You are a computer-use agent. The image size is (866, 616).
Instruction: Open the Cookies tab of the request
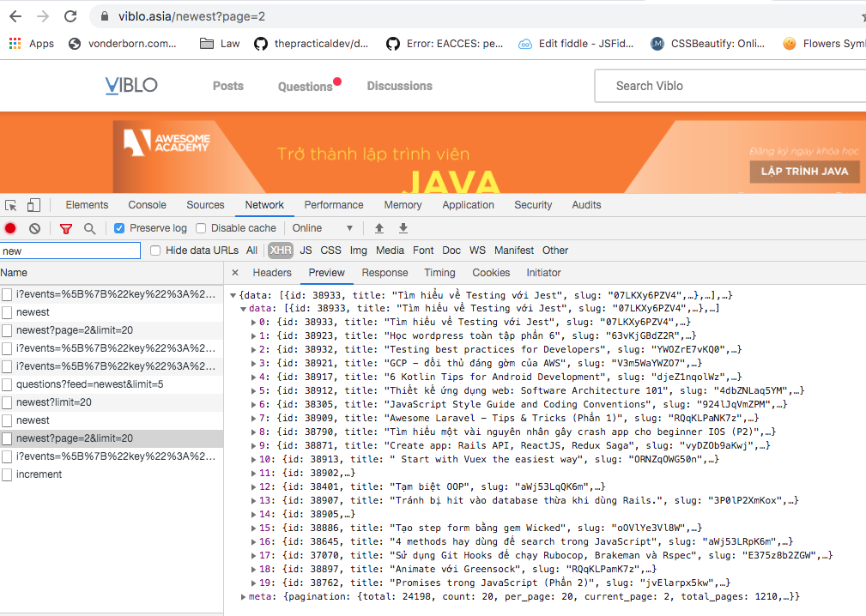(491, 273)
